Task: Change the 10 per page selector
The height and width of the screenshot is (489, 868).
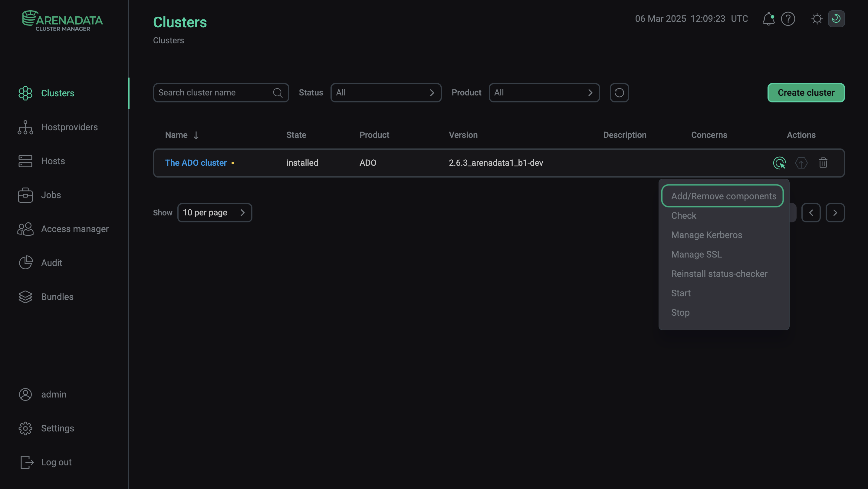Action: tap(215, 212)
